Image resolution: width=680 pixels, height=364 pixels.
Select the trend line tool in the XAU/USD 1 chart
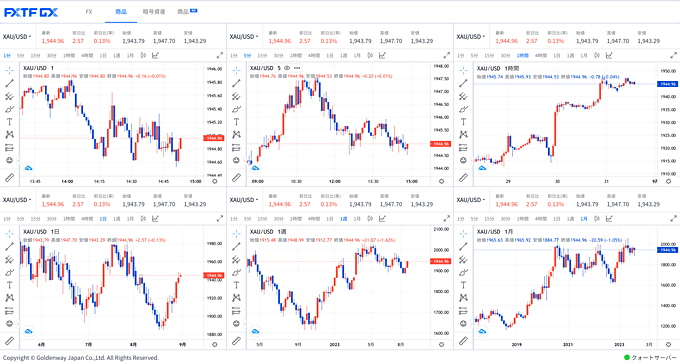(x=10, y=83)
